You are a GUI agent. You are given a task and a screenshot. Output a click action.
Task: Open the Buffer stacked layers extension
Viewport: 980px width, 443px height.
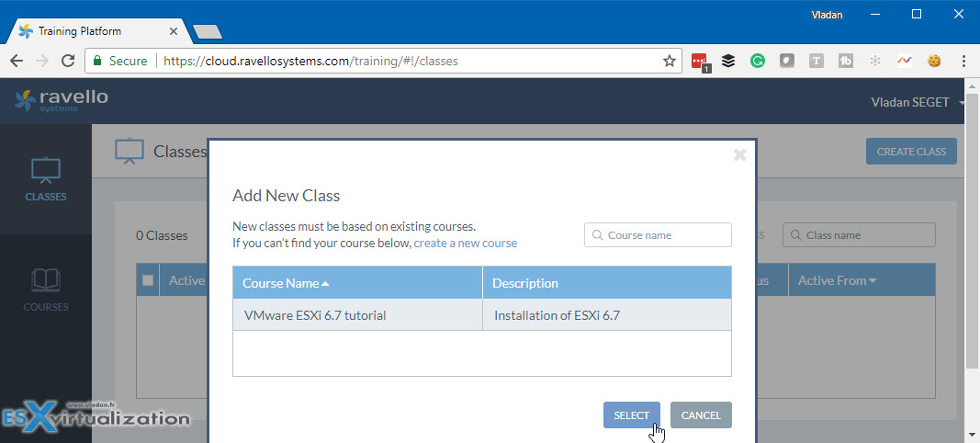pyautogui.click(x=728, y=61)
